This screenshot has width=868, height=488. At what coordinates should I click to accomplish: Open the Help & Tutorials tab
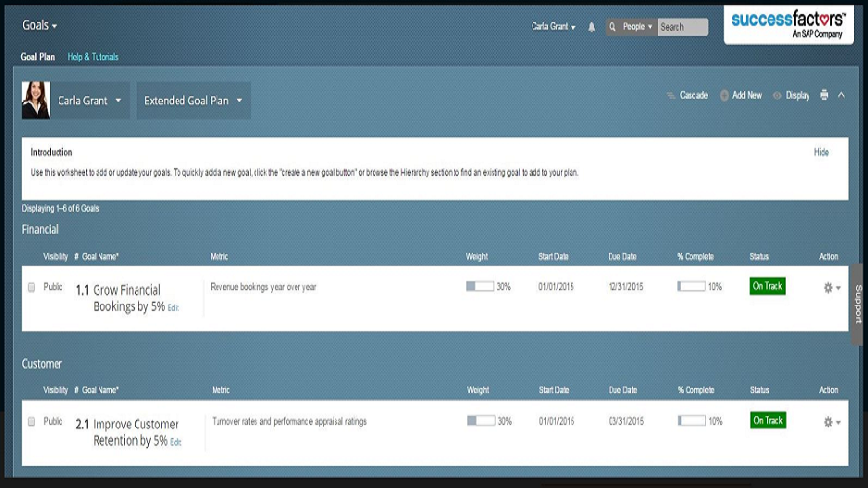[93, 57]
